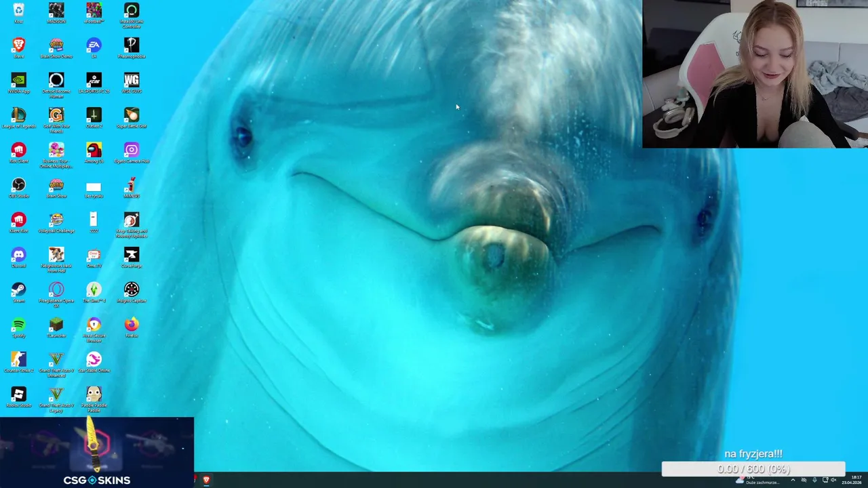The width and height of the screenshot is (868, 488).
Task: Open the Riot Client shortcut
Action: 18,152
